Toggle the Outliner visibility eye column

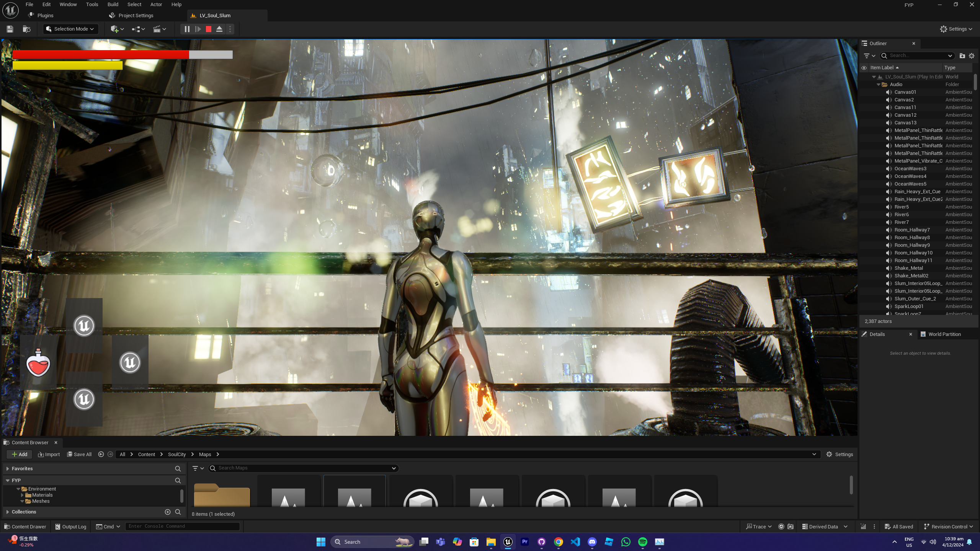click(x=864, y=68)
